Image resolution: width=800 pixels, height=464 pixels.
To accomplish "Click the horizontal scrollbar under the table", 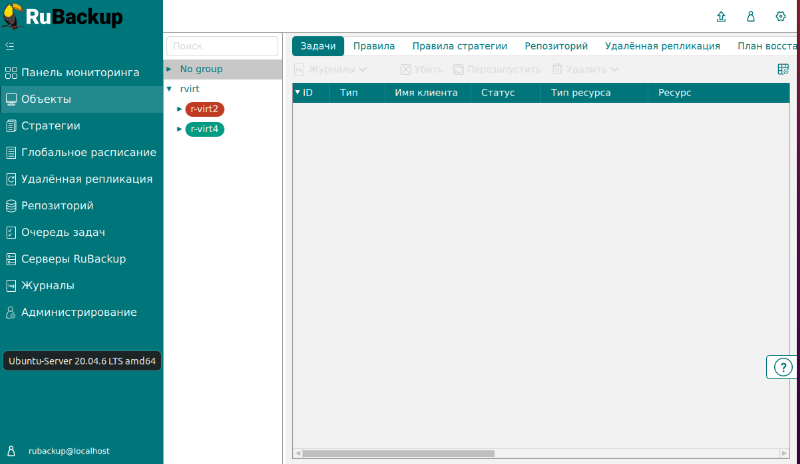I will click(x=420, y=453).
